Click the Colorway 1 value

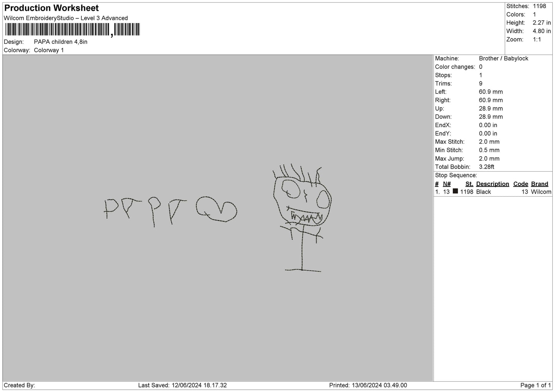[49, 50]
